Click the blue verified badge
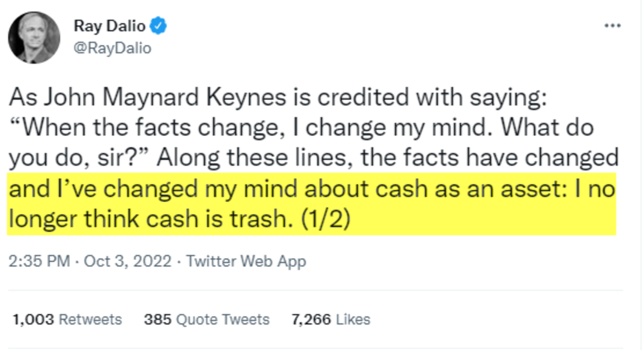 158,25
